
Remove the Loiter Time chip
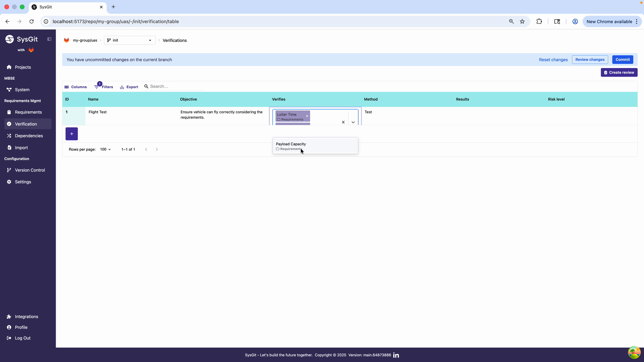coord(307,116)
